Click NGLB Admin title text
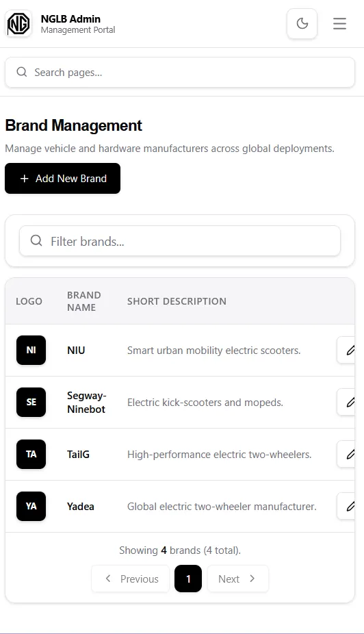364x634 pixels. (x=70, y=19)
